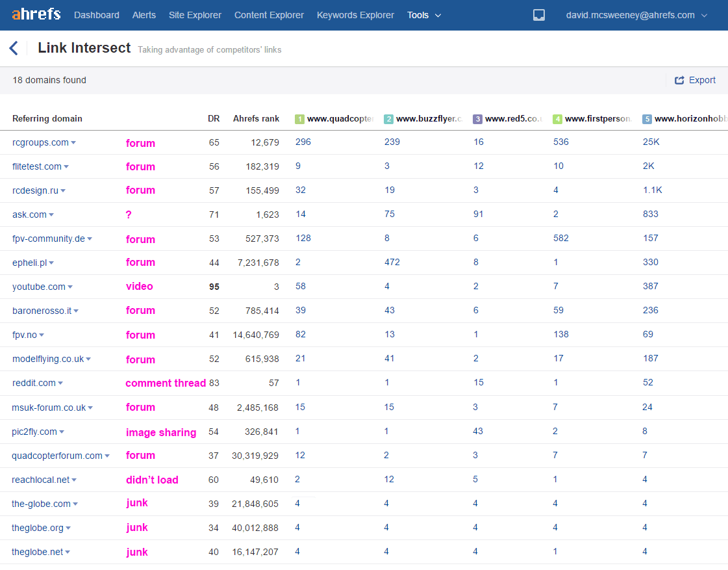Sort by the Ahrefs rank column header
The width and height of the screenshot is (728, 570).
coord(257,118)
